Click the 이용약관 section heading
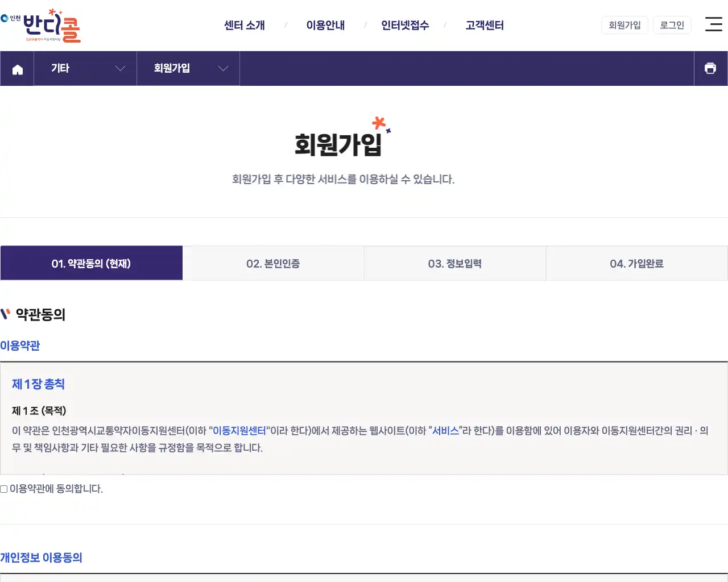 pyautogui.click(x=20, y=346)
